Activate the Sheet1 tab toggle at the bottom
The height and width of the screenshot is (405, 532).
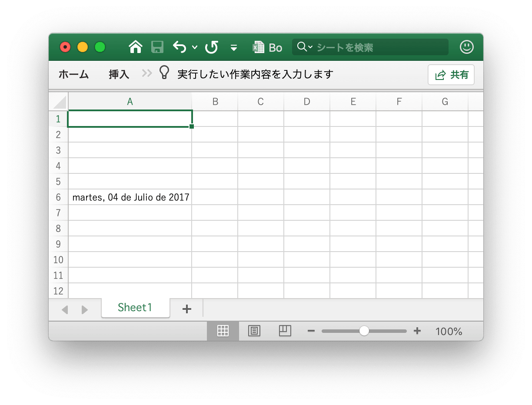pos(135,308)
